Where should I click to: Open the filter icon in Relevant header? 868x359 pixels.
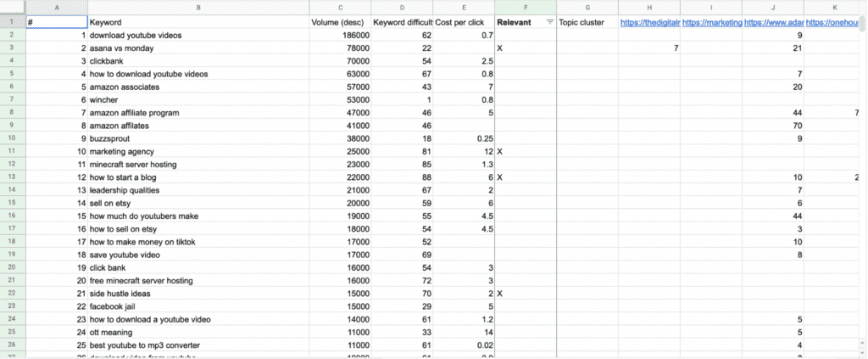pyautogui.click(x=549, y=22)
